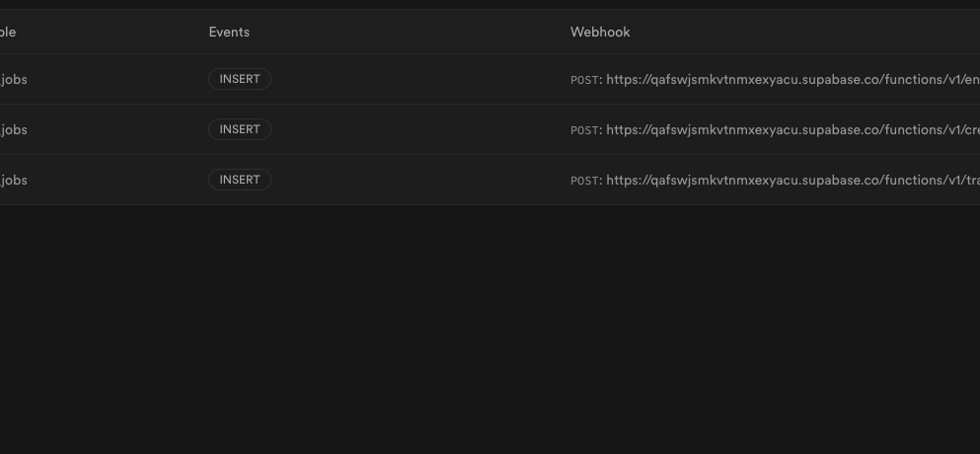The height and width of the screenshot is (454, 980).
Task: Open the webhook URL ending in /v1/cre
Action: click(x=792, y=130)
